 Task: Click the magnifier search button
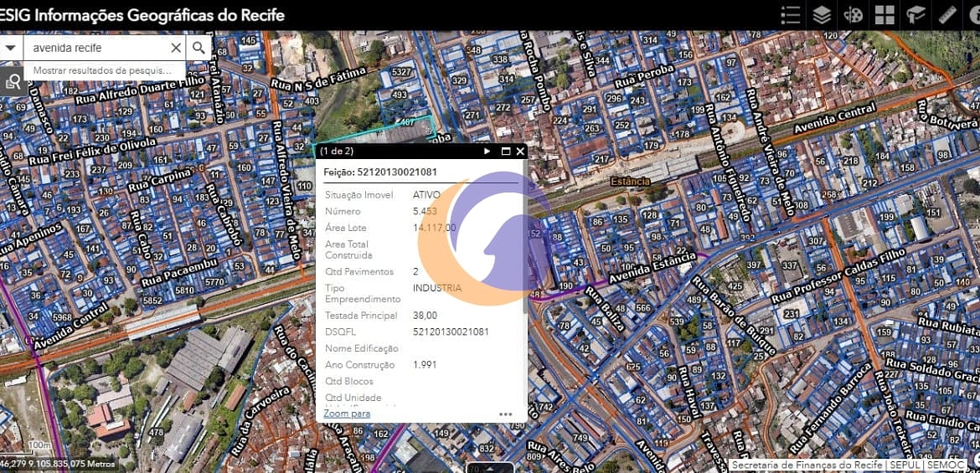(x=199, y=48)
